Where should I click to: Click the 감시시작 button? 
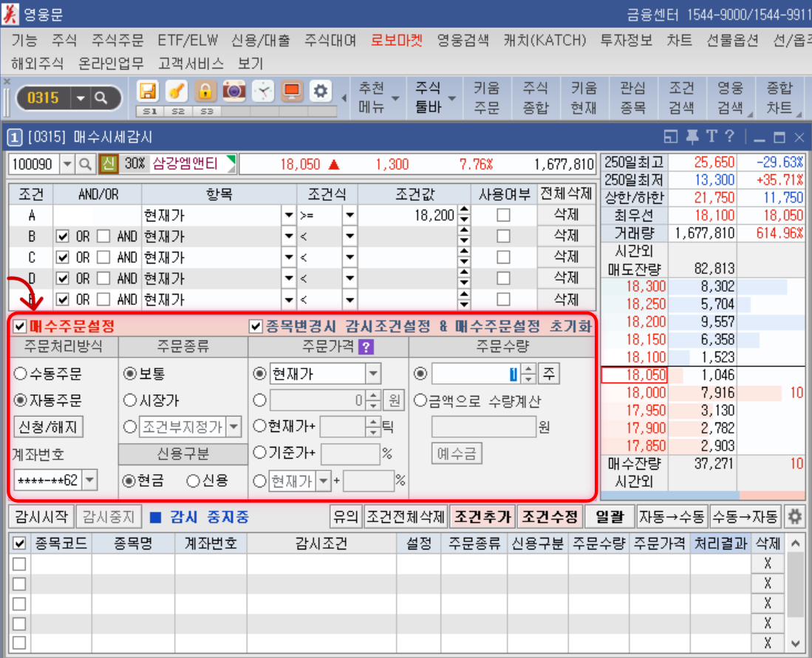[41, 517]
